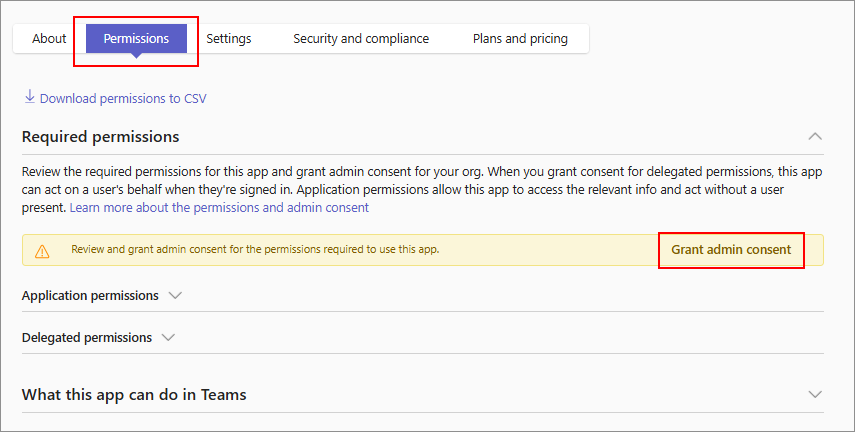Click the Delegated permissions label

click(87, 337)
